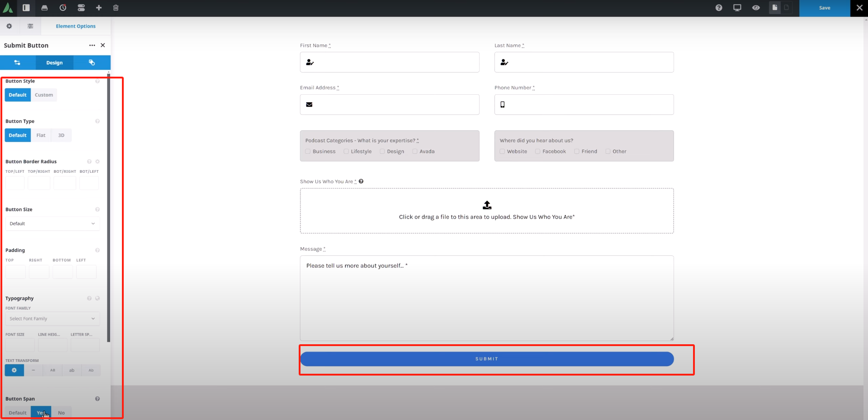Select the Custom button style
Screen dimensions: 868x420
pyautogui.click(x=44, y=95)
